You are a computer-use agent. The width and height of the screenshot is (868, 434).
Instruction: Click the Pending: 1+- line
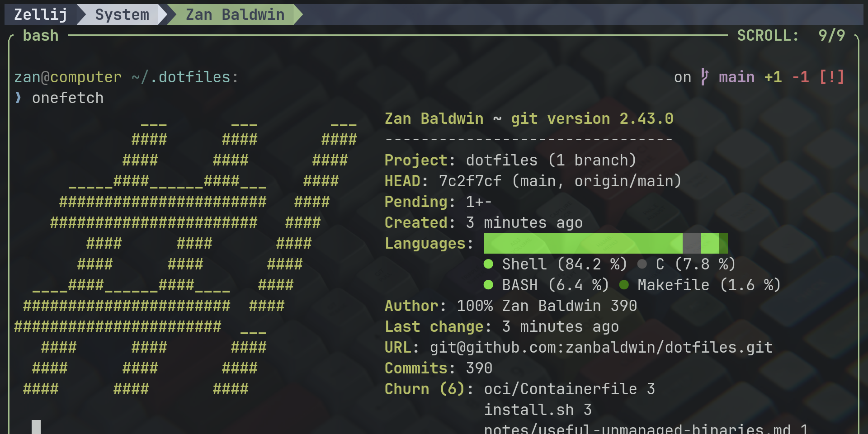click(x=438, y=202)
